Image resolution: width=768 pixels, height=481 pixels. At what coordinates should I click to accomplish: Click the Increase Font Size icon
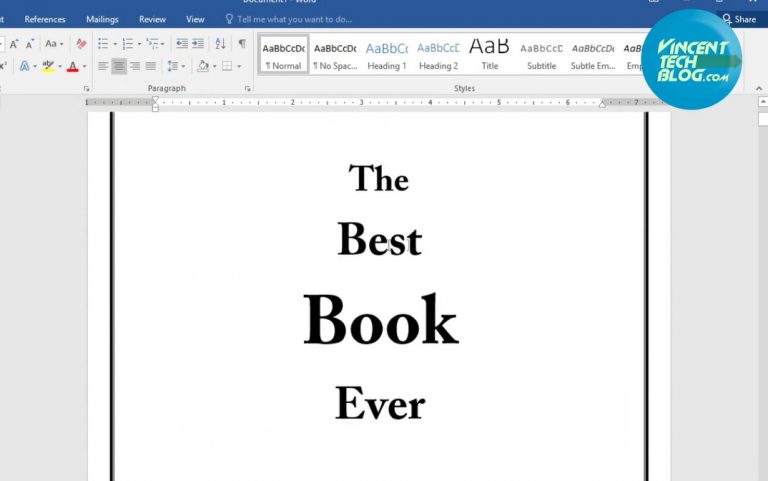coord(14,44)
